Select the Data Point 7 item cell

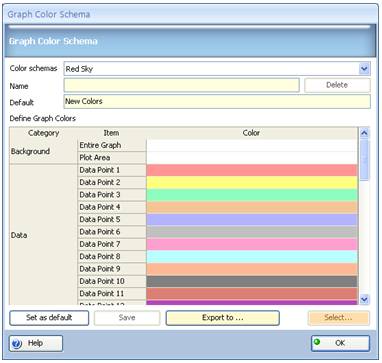coord(112,244)
